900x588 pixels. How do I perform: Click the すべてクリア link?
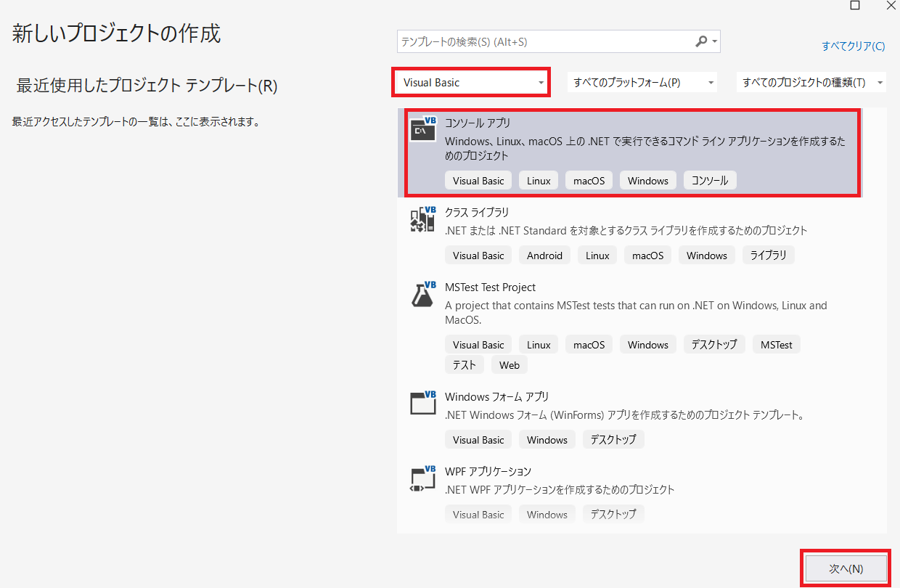[853, 46]
